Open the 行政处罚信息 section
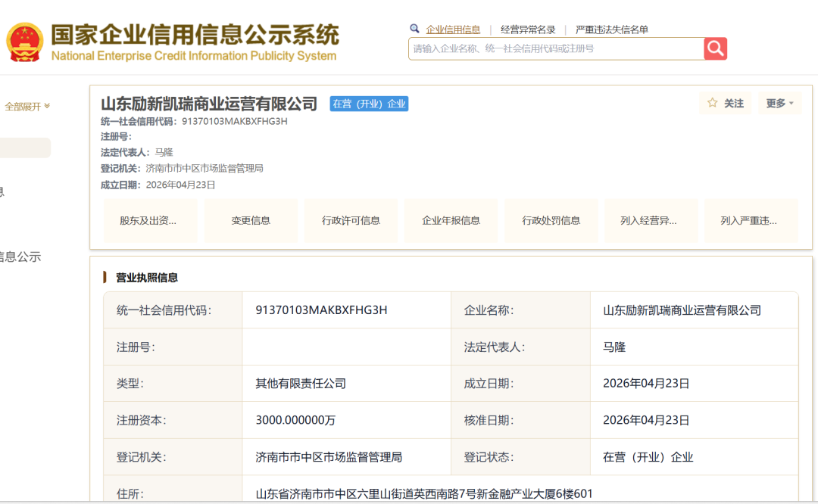Screen dimensions: 818x504 click(x=551, y=221)
